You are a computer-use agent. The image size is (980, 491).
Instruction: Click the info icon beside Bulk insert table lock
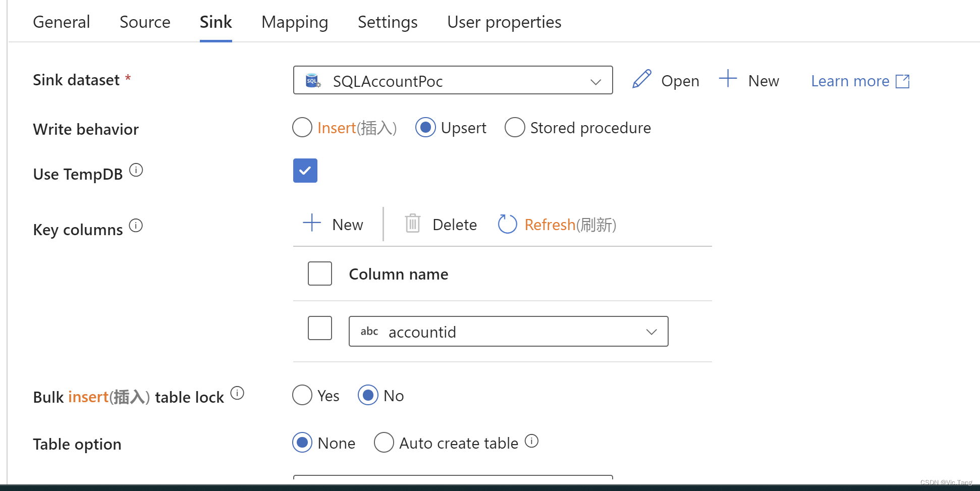[237, 393]
